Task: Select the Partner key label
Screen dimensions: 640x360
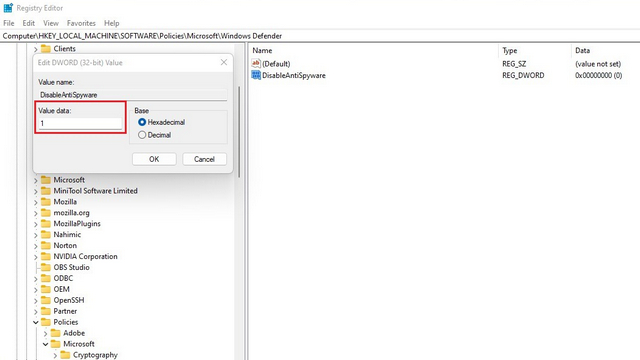Action: pos(65,311)
